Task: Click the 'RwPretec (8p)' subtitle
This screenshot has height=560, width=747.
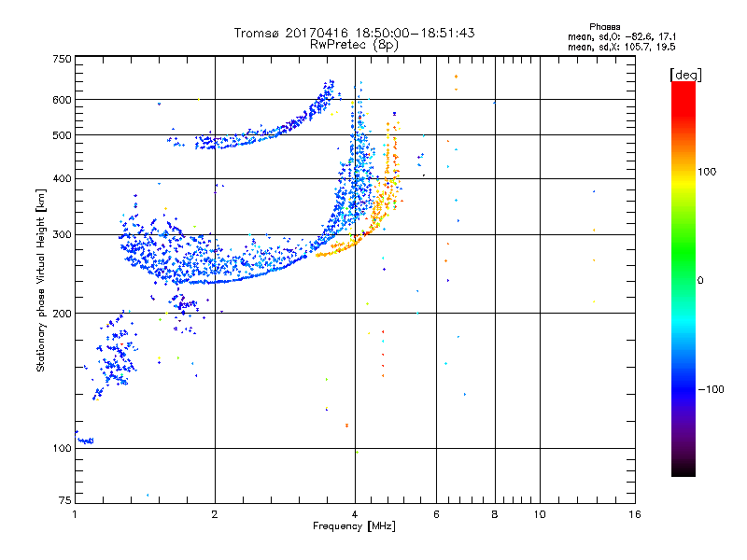Action: click(354, 45)
